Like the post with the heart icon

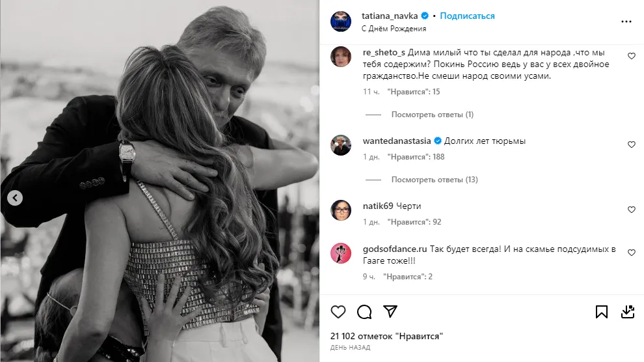coord(338,312)
